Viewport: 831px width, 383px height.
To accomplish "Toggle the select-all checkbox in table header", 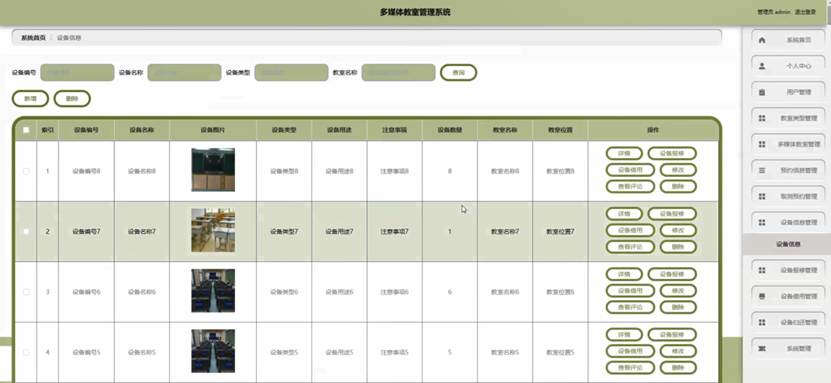I will tap(26, 130).
